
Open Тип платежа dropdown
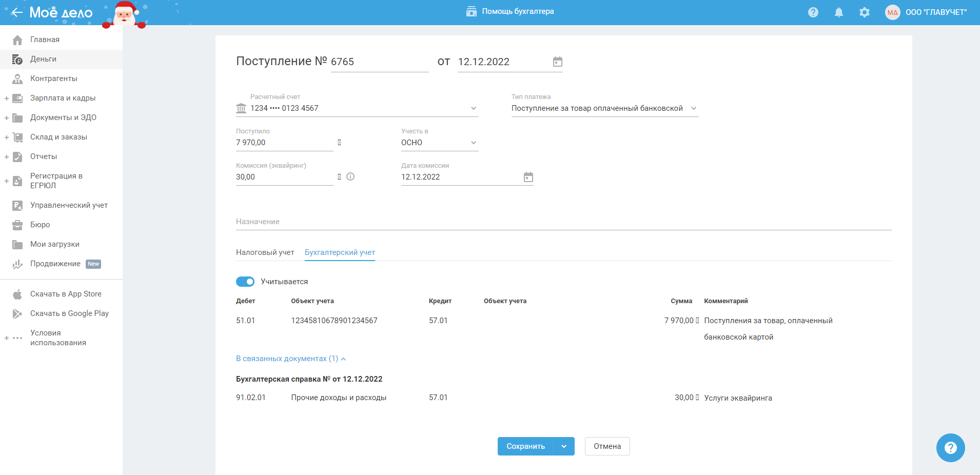[693, 108]
